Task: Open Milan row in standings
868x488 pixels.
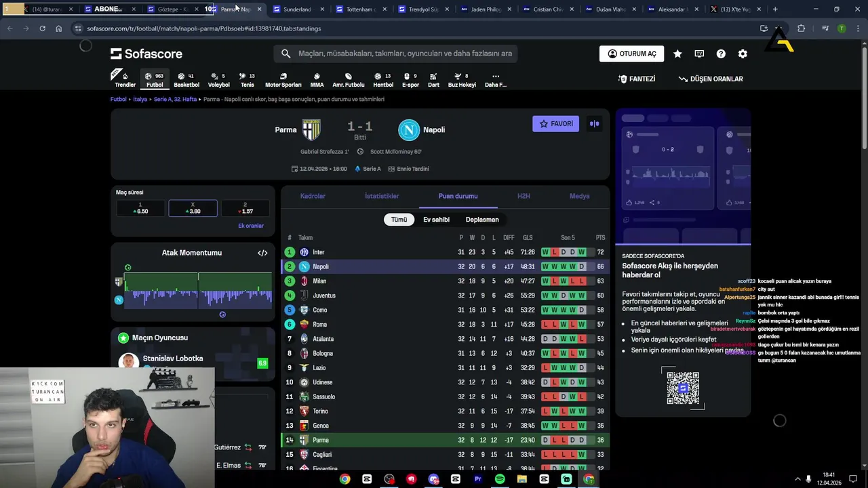Action: tap(445, 281)
